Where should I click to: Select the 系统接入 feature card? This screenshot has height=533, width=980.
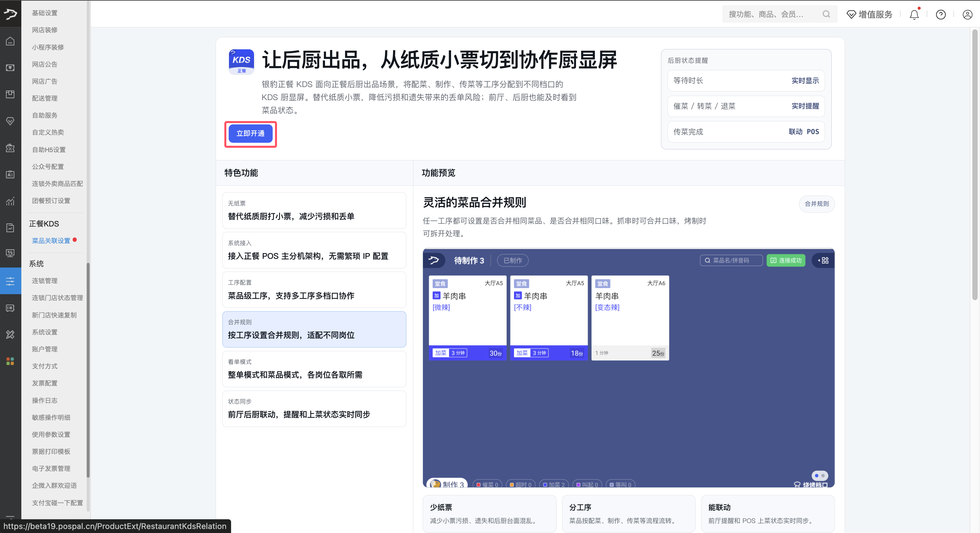[x=314, y=250]
